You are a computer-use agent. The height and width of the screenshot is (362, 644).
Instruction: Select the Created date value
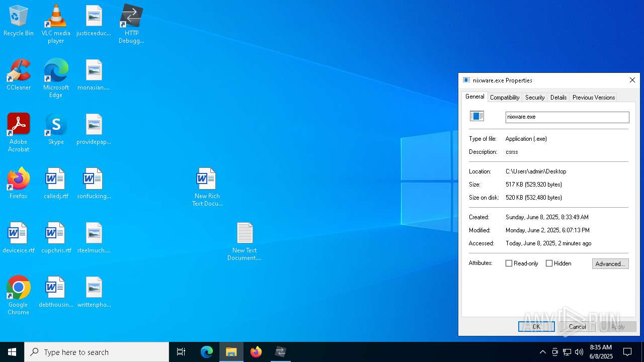[547, 217]
